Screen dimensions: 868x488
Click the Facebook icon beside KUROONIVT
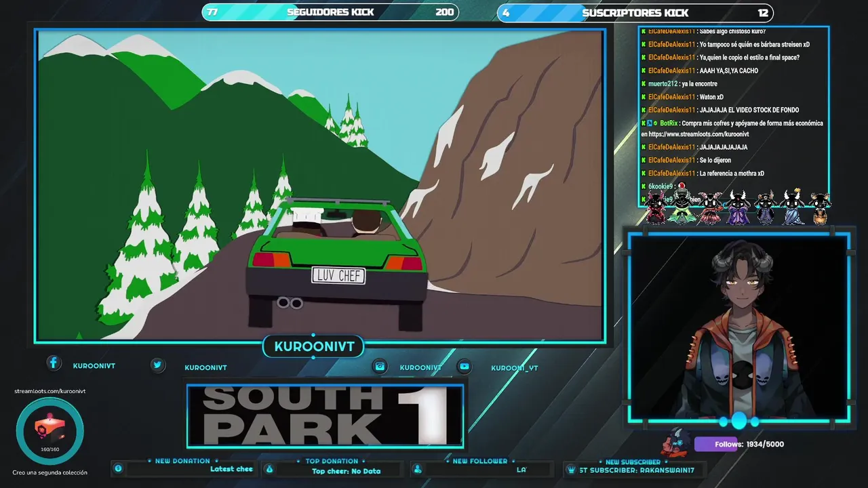[x=54, y=363]
